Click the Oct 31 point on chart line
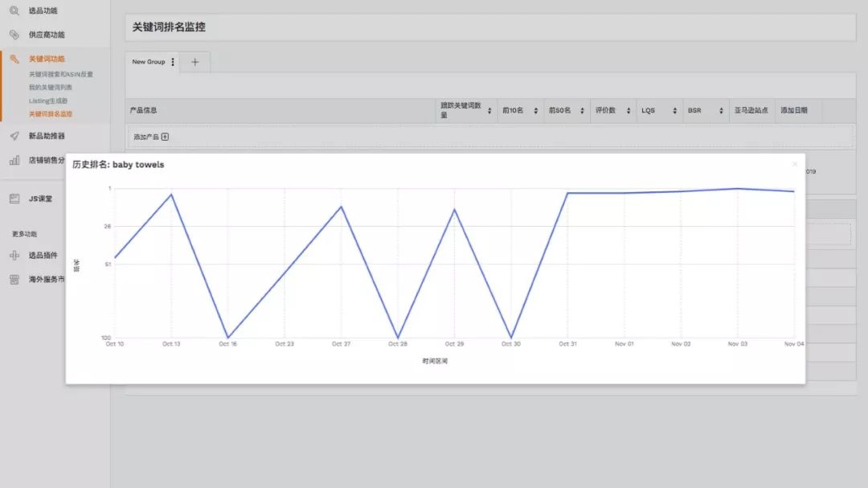The image size is (868, 488). 567,193
